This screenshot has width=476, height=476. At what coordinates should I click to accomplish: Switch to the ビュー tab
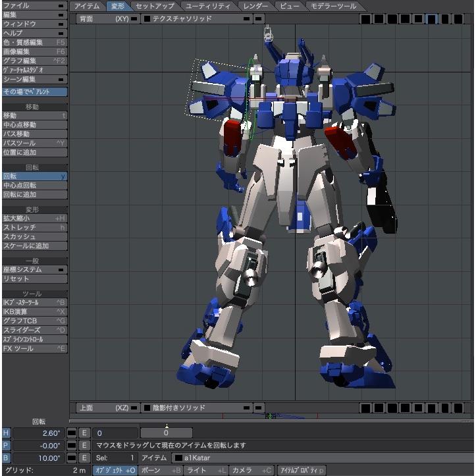pyautogui.click(x=290, y=6)
